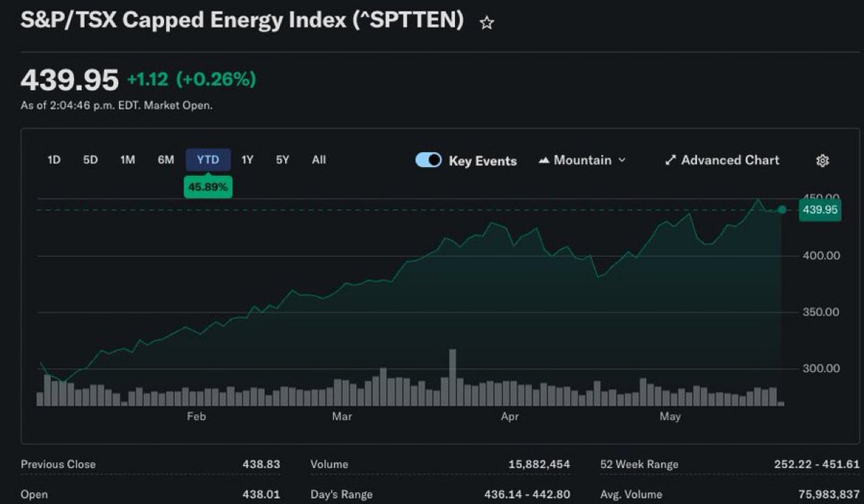Viewport: 864px width, 504px height.
Task: Click the Avg. Volume value 75,983,837
Action: [x=828, y=495]
